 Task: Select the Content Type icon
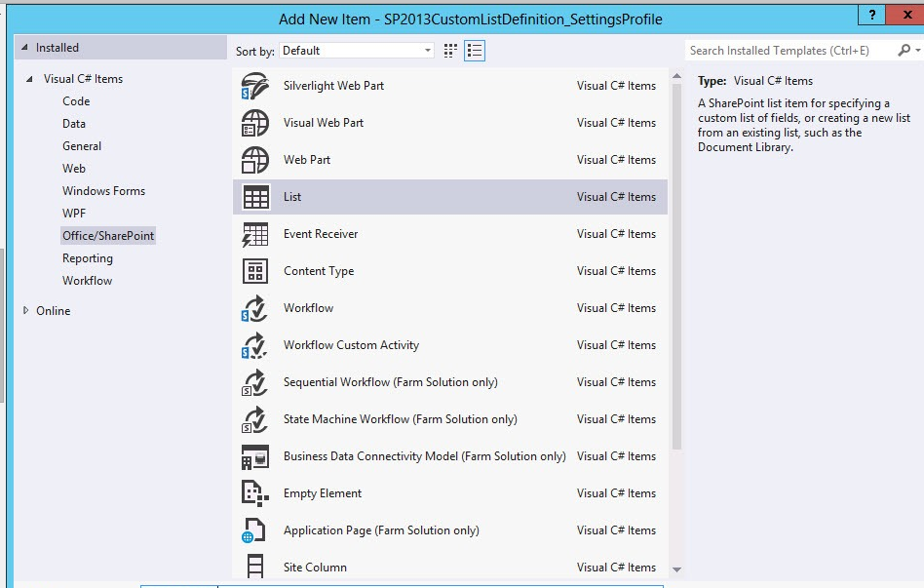[x=255, y=271]
